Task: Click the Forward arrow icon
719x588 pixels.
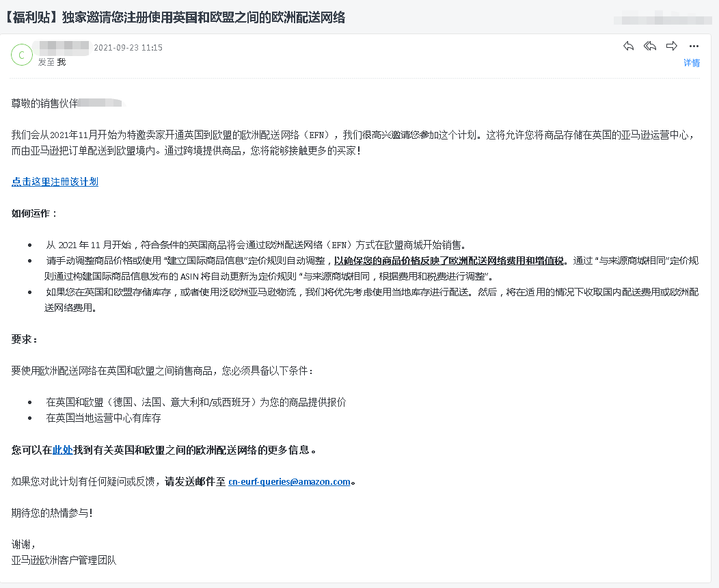Action: [672, 46]
